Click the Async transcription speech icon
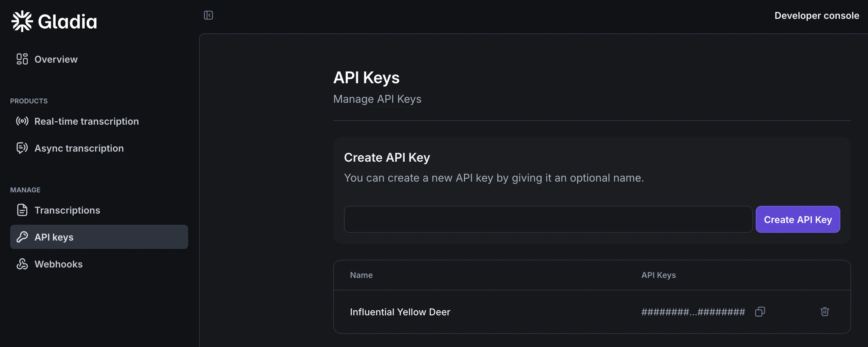 tap(22, 148)
